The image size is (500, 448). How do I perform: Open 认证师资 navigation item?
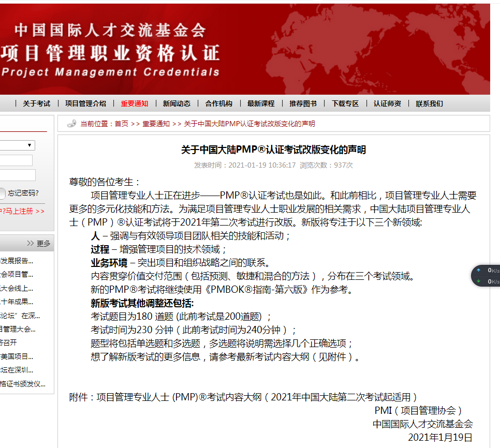pos(388,103)
